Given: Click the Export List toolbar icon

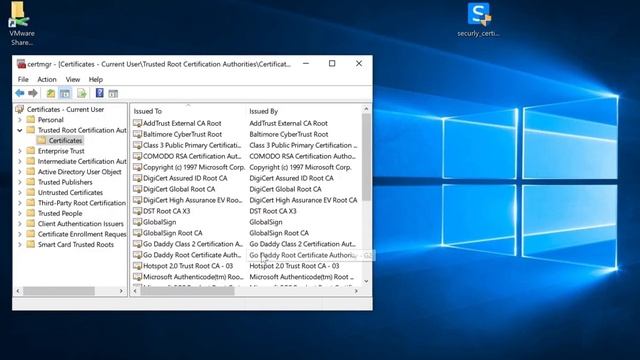Looking at the screenshot, I should (x=82, y=93).
